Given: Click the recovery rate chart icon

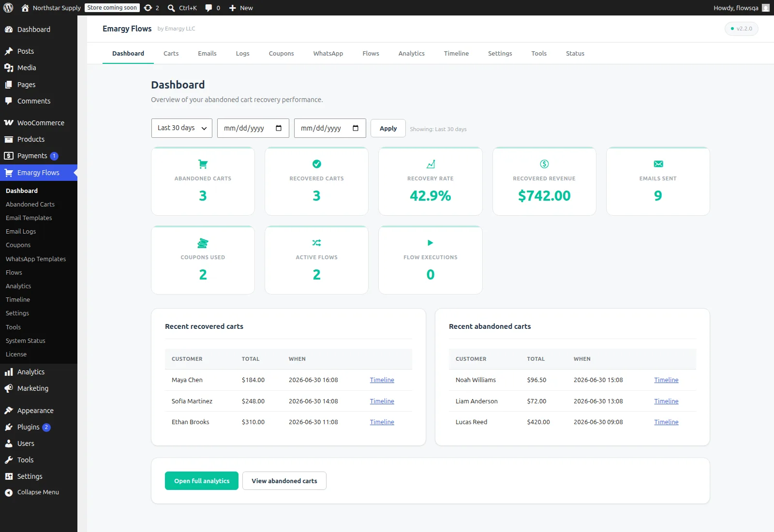Looking at the screenshot, I should (431, 164).
